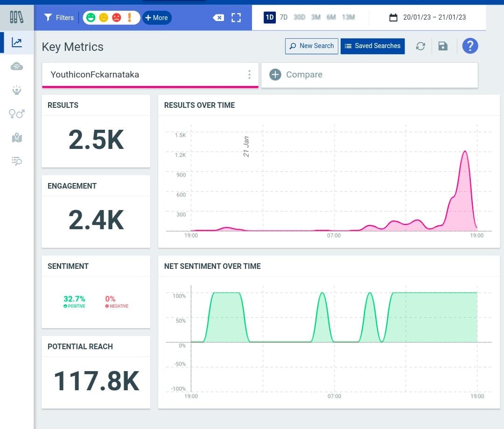Open the word cloud icon in sidebar
This screenshot has width=504, height=429.
click(x=17, y=66)
